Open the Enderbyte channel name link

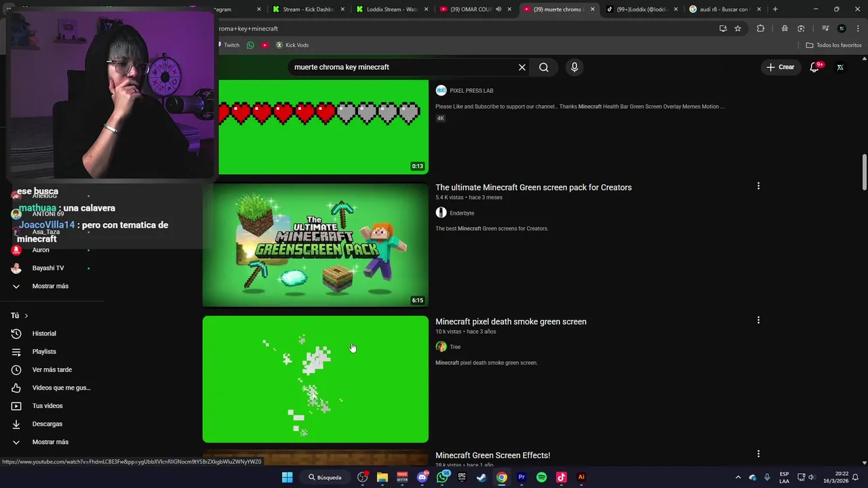[x=462, y=213]
